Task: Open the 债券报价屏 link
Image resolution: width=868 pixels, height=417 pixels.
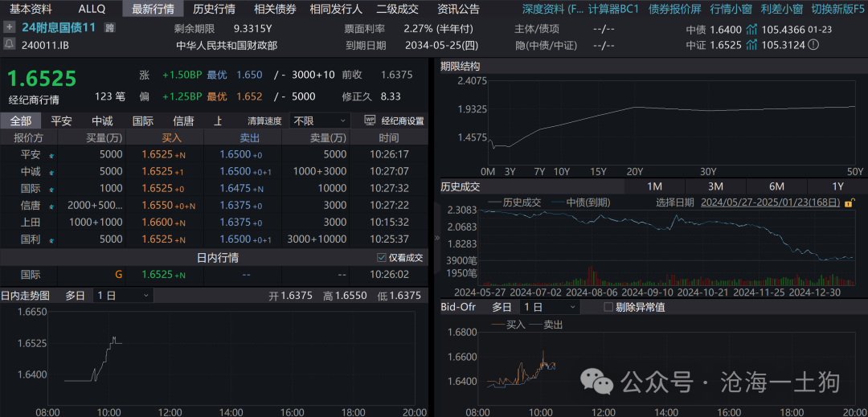Action: tap(674, 9)
